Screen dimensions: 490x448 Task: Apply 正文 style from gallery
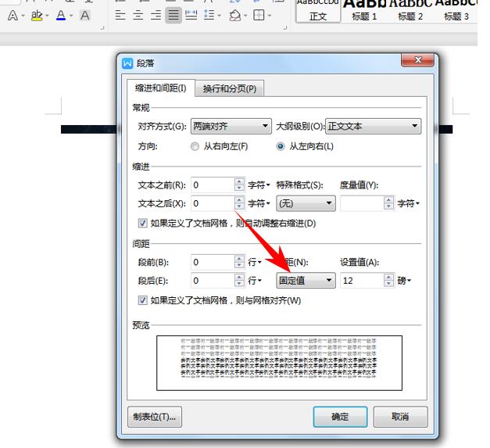click(318, 11)
